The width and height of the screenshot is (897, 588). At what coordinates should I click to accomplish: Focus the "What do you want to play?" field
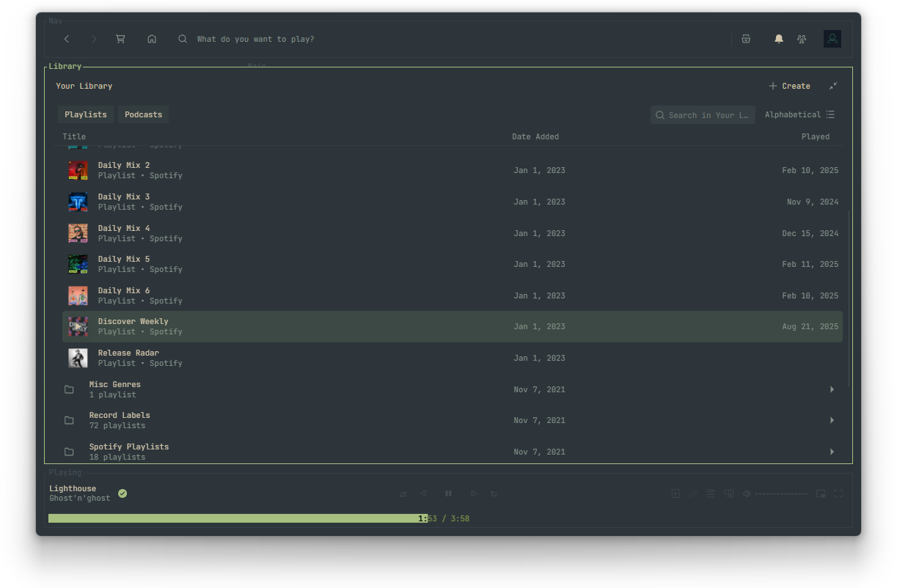click(255, 39)
